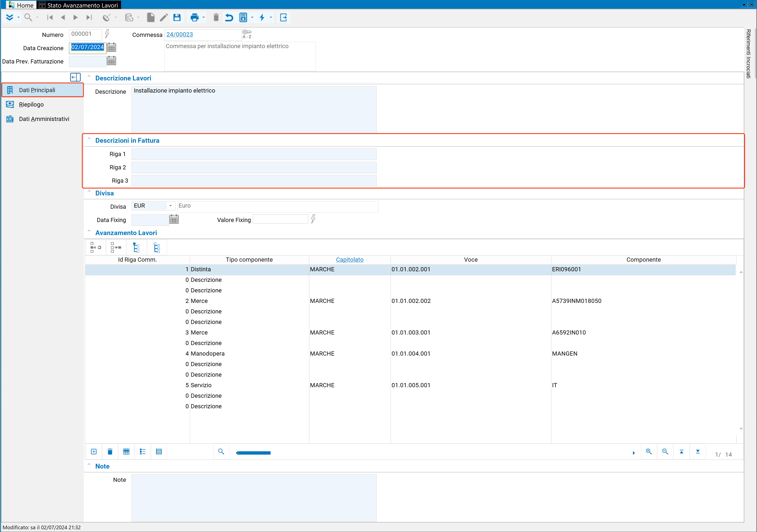Save the record with the floppy icon
The image size is (757, 532).
[177, 17]
